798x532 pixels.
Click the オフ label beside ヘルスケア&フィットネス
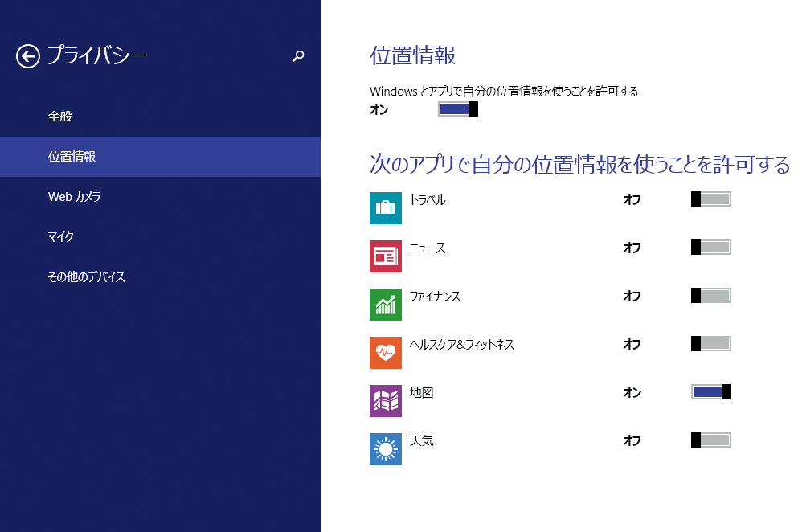632,344
